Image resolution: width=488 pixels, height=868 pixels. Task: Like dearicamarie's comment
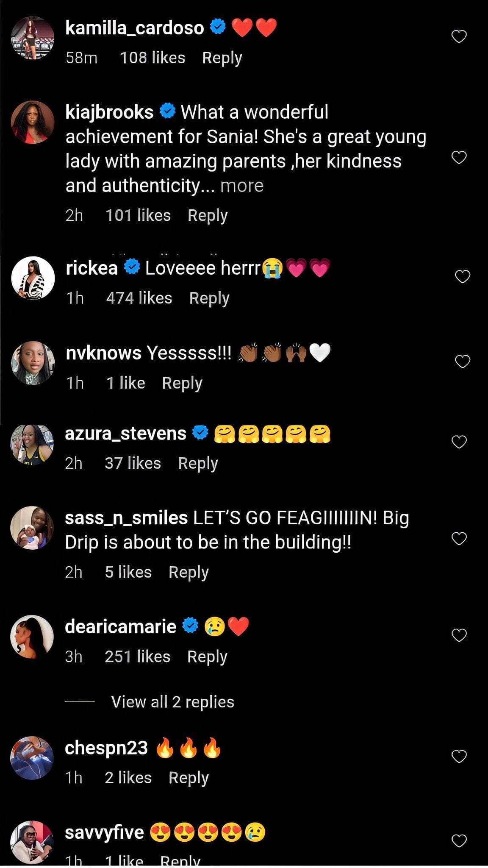click(x=459, y=636)
